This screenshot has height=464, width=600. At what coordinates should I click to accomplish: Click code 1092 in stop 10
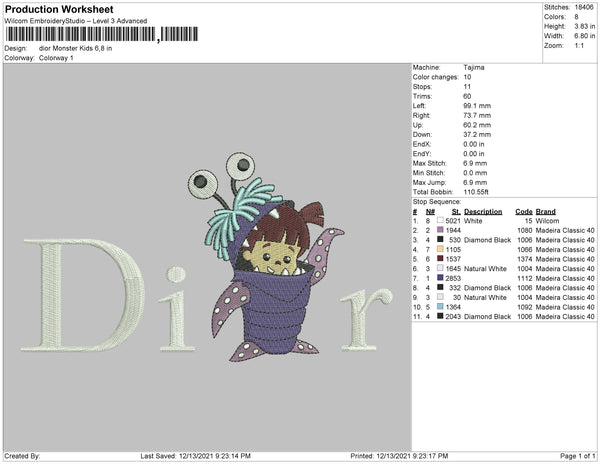[x=525, y=307]
